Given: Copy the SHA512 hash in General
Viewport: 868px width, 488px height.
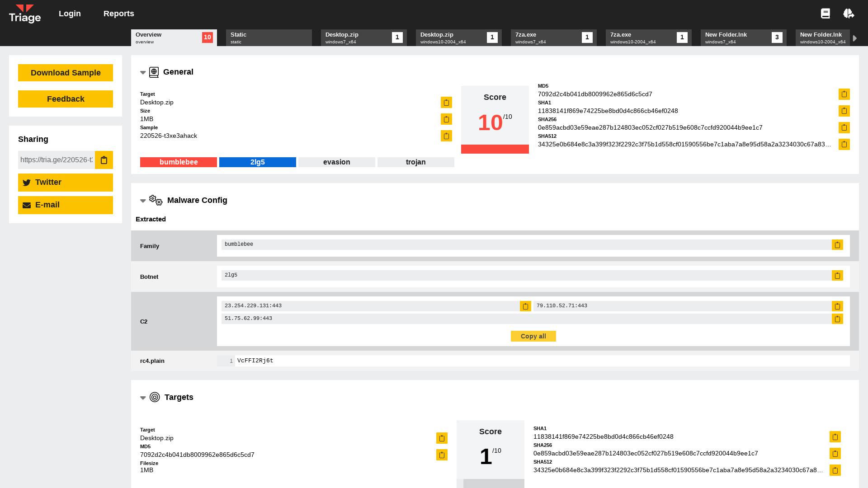Looking at the screenshot, I should tap(844, 144).
